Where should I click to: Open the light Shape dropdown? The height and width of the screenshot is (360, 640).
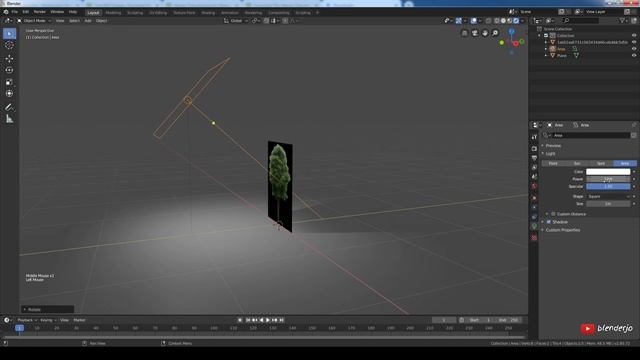click(608, 196)
